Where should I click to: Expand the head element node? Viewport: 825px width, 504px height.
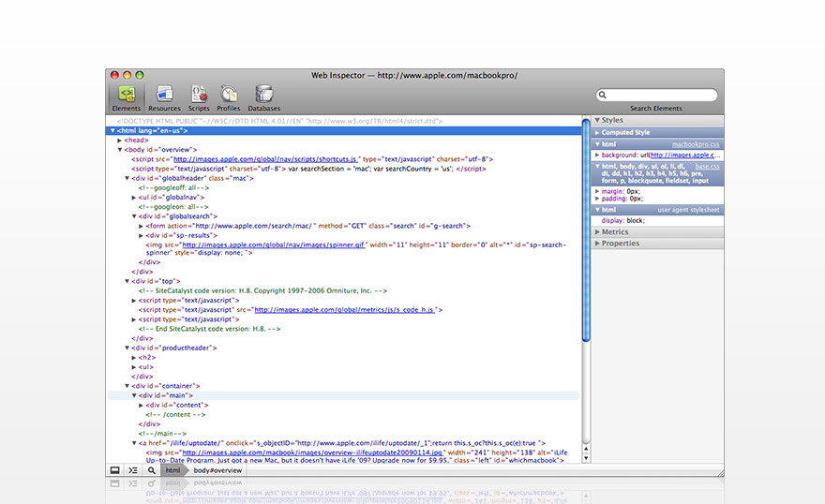coord(120,141)
